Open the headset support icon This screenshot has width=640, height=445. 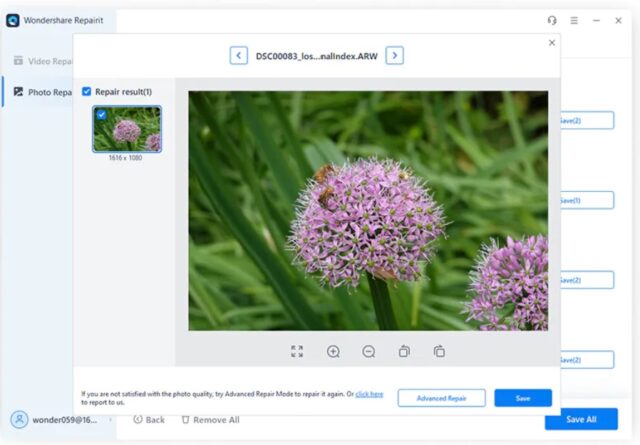[x=552, y=20]
